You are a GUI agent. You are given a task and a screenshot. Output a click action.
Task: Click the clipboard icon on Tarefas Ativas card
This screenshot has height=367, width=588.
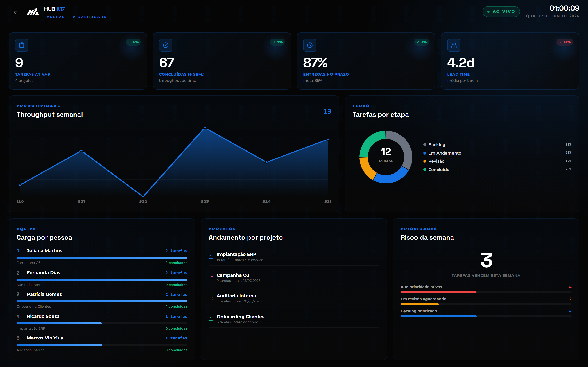(x=22, y=45)
